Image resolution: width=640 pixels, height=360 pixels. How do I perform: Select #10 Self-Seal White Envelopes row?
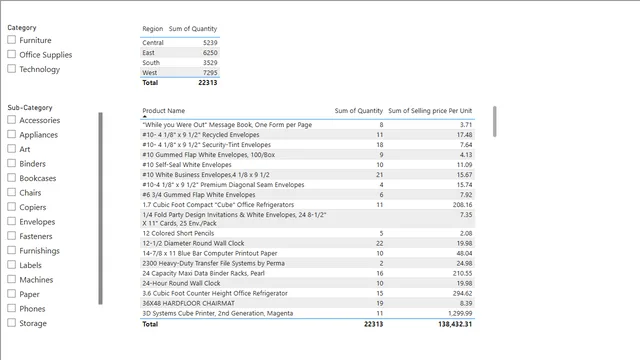307,164
